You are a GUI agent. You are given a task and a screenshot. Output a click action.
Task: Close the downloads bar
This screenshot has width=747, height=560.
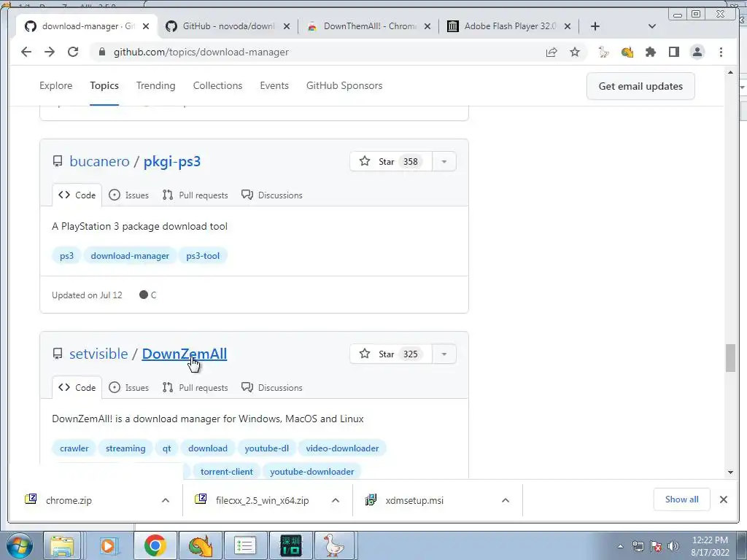click(x=723, y=499)
